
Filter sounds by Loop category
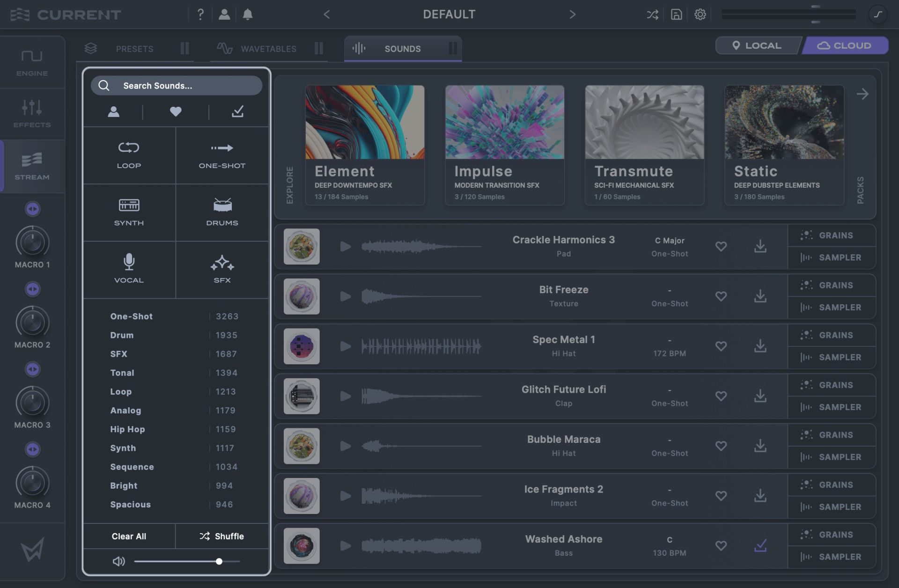pos(129,155)
